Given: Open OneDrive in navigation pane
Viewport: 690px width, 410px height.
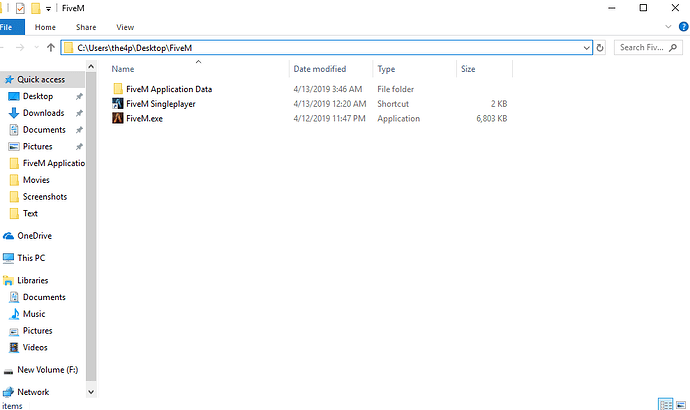Looking at the screenshot, I should 34,236.
